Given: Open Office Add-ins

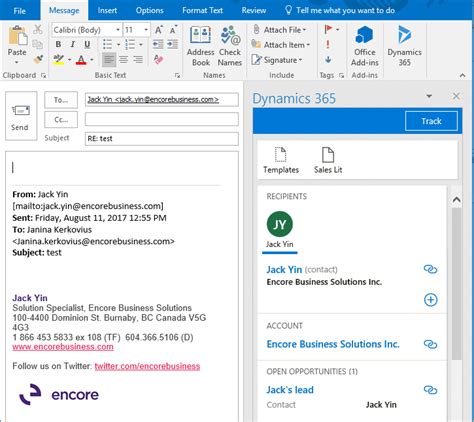Looking at the screenshot, I should click(x=365, y=46).
